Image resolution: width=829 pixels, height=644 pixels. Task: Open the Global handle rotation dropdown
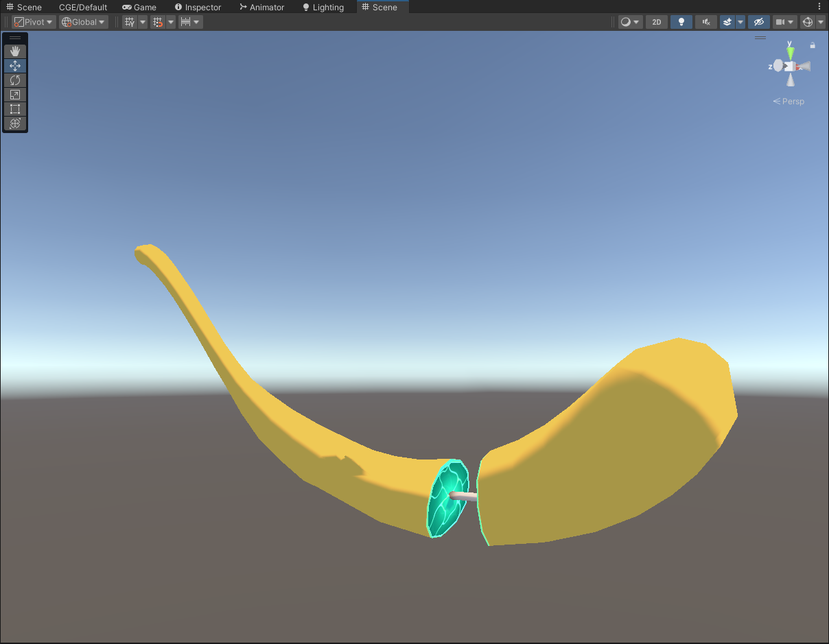[84, 22]
